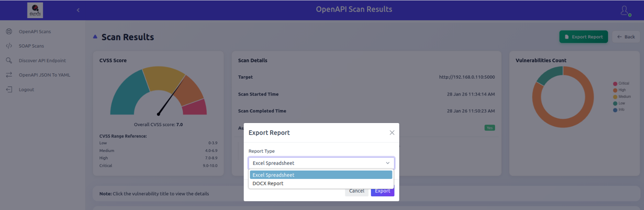
Task: Open the OpenAPI Scans page
Action: tap(35, 31)
